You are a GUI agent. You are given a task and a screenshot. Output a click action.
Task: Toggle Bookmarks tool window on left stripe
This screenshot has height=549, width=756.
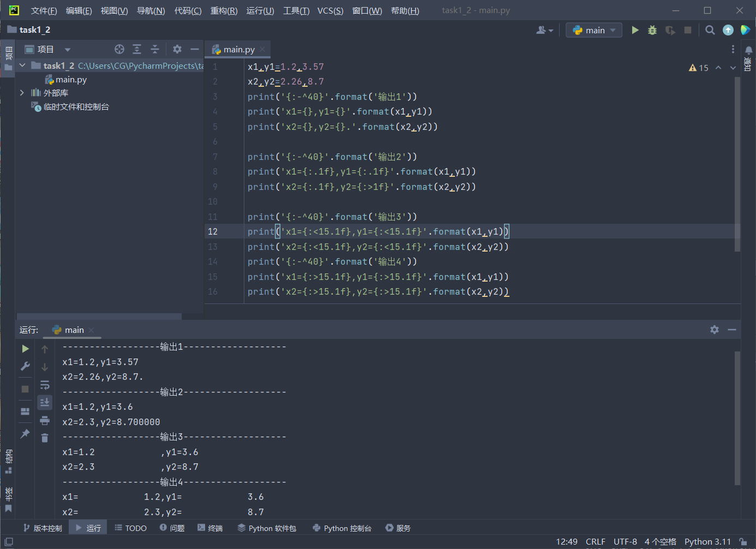[x=8, y=500]
